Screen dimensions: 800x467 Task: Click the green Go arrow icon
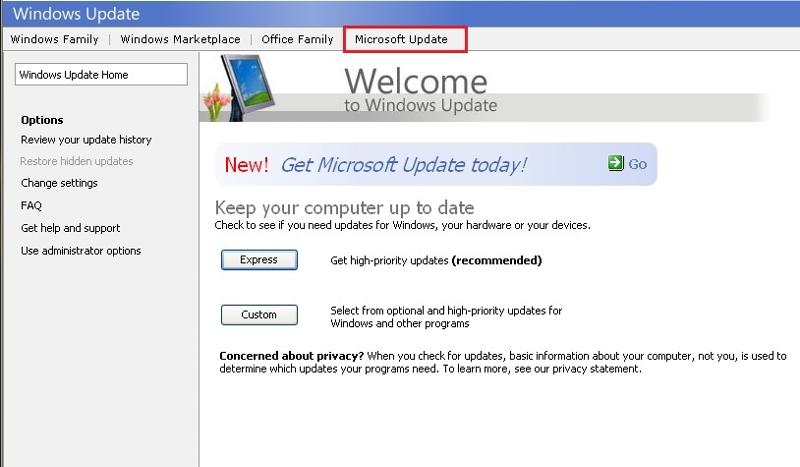click(x=616, y=163)
